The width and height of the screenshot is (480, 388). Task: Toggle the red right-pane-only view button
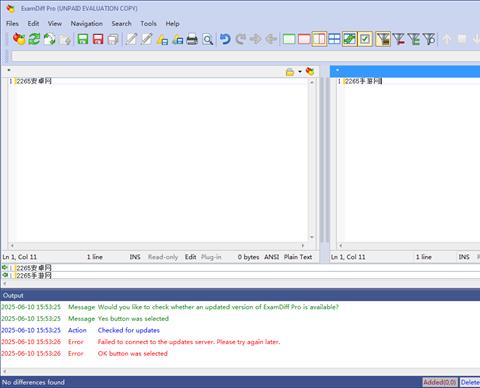pos(304,39)
